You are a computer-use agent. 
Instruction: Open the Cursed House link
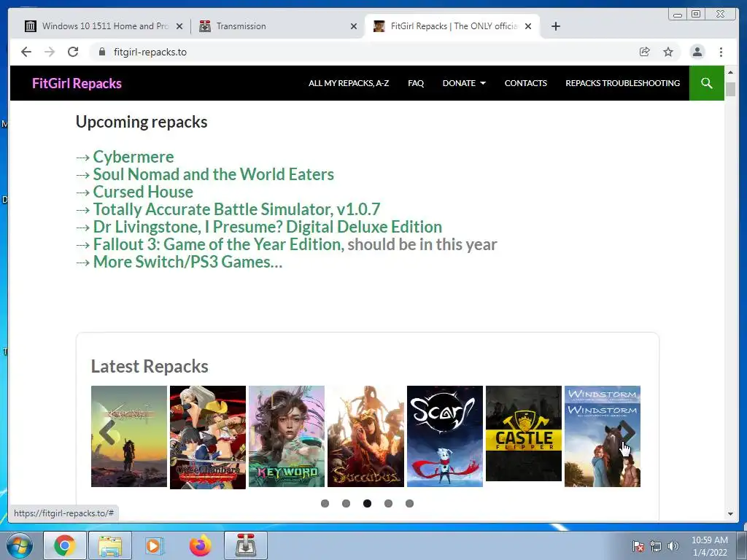click(x=143, y=192)
